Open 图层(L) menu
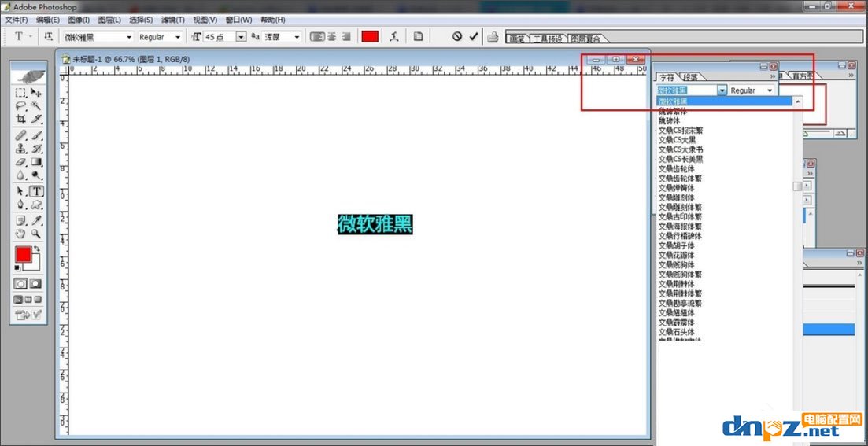Image resolution: width=868 pixels, height=446 pixels. [109, 20]
